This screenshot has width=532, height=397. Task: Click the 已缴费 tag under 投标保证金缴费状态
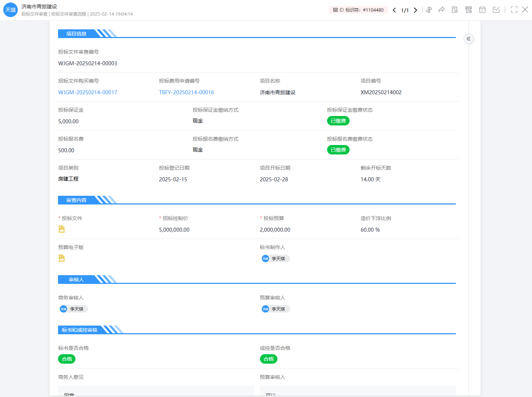[338, 121]
